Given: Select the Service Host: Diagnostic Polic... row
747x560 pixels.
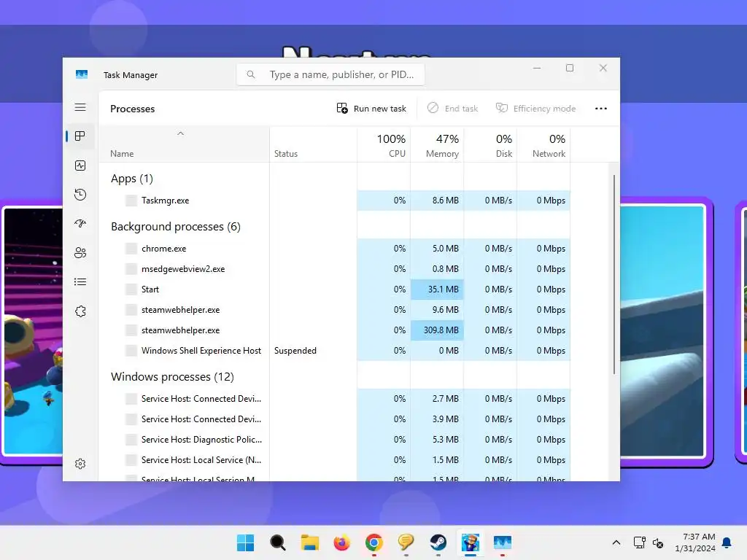Looking at the screenshot, I should 334,440.
